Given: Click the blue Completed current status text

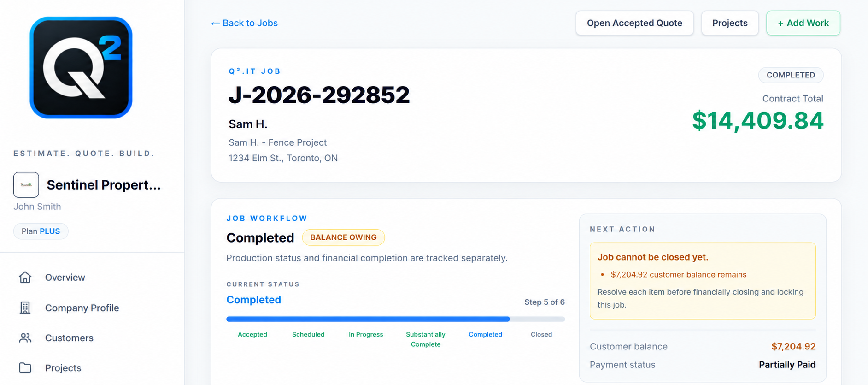Looking at the screenshot, I should (x=254, y=300).
